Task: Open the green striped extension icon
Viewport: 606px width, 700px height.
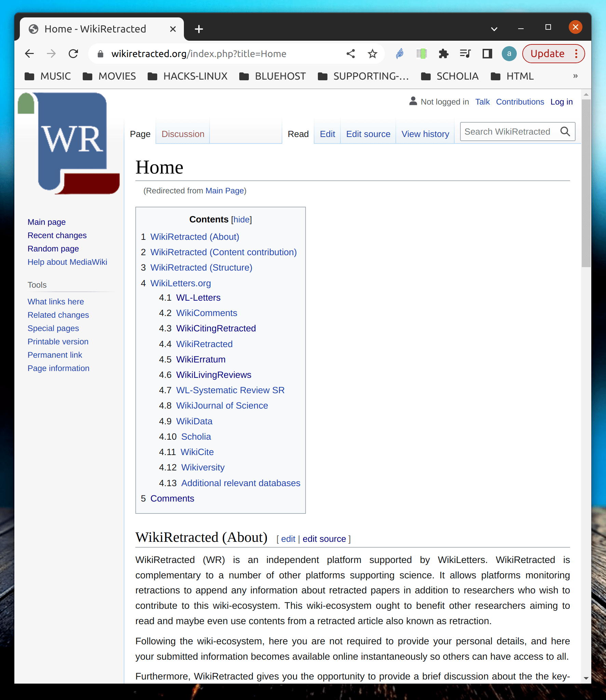Action: (421, 54)
